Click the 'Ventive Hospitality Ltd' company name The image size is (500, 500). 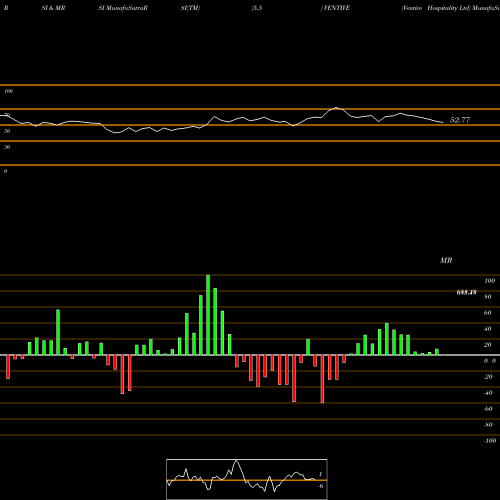click(x=435, y=8)
